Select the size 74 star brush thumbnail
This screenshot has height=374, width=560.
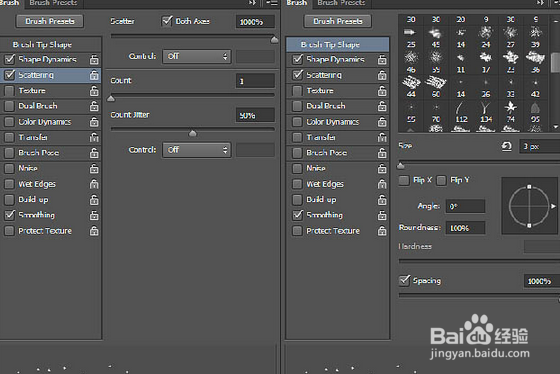click(511, 107)
